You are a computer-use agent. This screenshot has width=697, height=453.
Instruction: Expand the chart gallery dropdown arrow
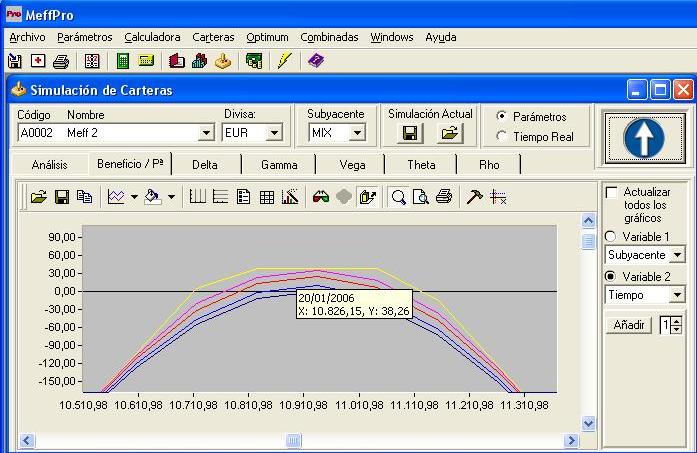tap(134, 196)
